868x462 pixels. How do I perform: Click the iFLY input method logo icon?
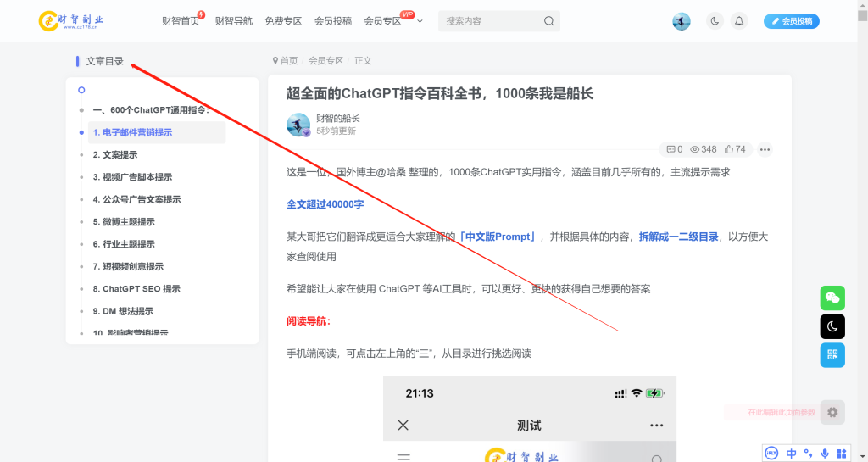point(771,454)
